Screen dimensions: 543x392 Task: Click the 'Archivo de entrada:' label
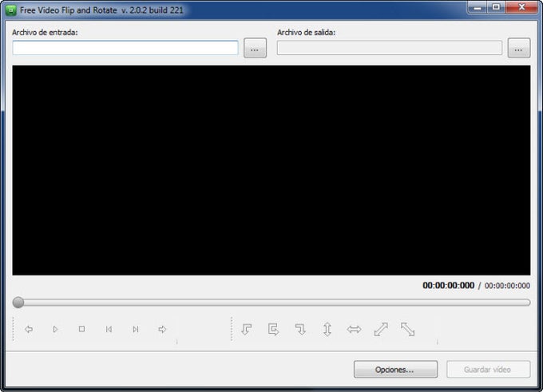tap(45, 32)
